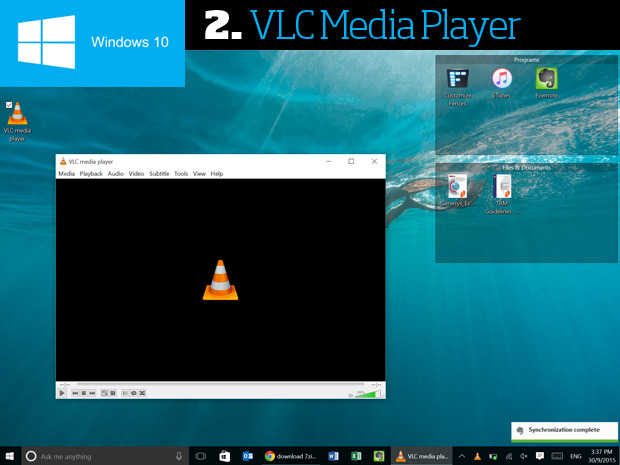Select the VLC media player desktop shortcut
Screen dimensions: 620x465
pyautogui.click(x=17, y=122)
